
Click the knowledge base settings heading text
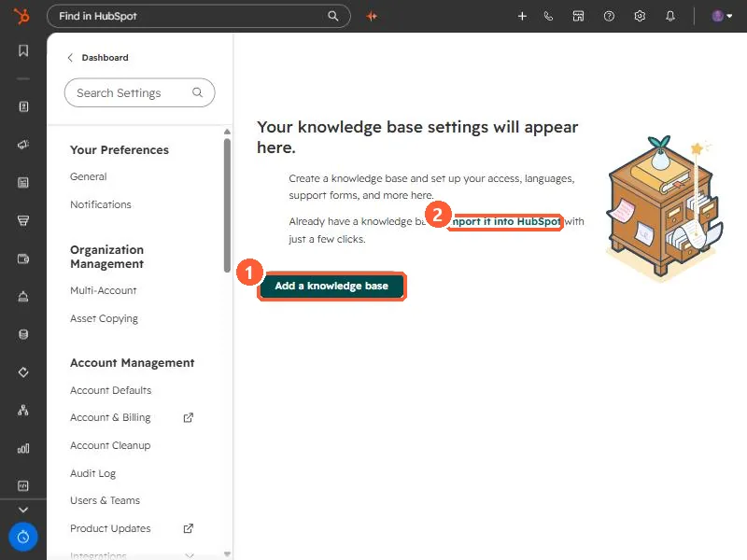tap(417, 137)
